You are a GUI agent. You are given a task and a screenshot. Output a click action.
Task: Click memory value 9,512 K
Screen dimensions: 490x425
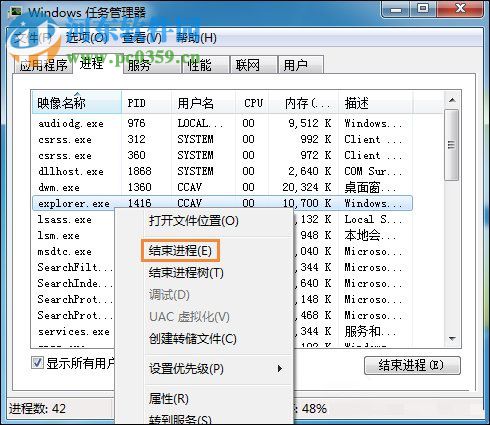[x=310, y=124]
